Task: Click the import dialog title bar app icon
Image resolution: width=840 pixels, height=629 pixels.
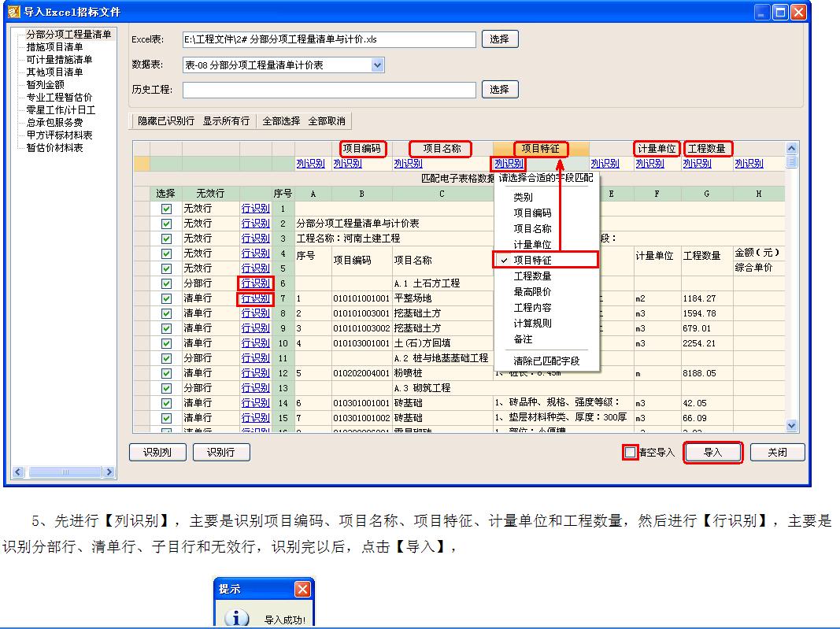Action: 13,11
